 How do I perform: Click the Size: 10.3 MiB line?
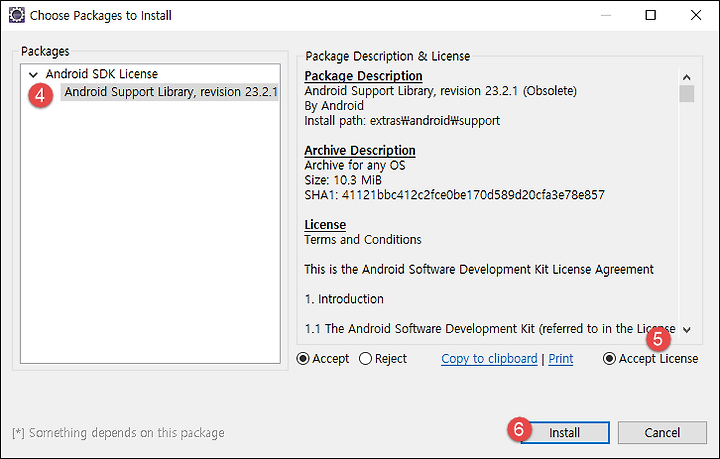[343, 180]
